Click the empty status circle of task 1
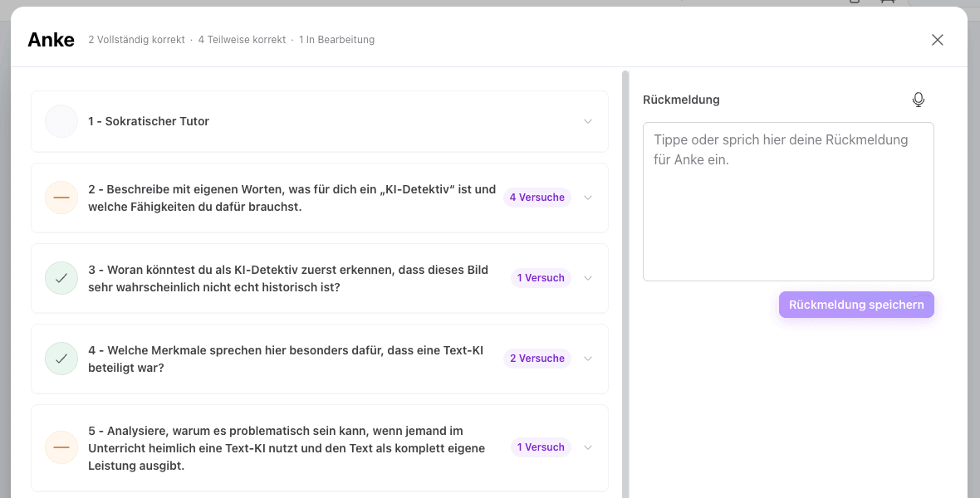Viewport: 980px width, 498px height. point(61,121)
